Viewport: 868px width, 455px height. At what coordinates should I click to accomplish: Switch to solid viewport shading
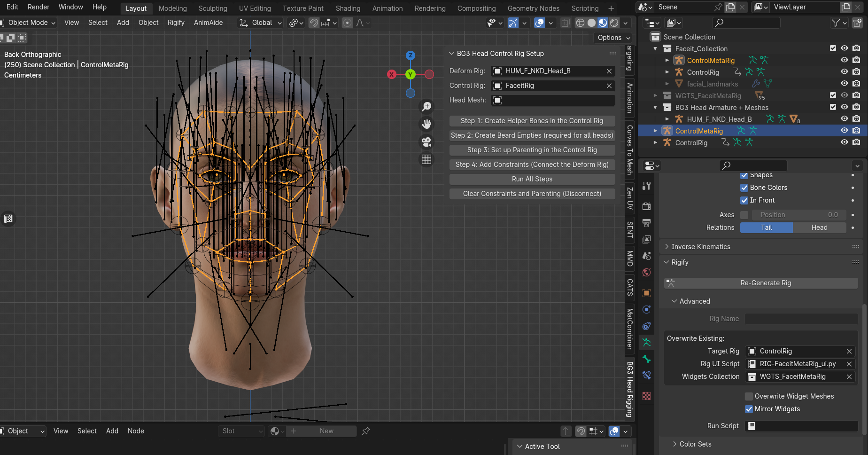point(592,23)
